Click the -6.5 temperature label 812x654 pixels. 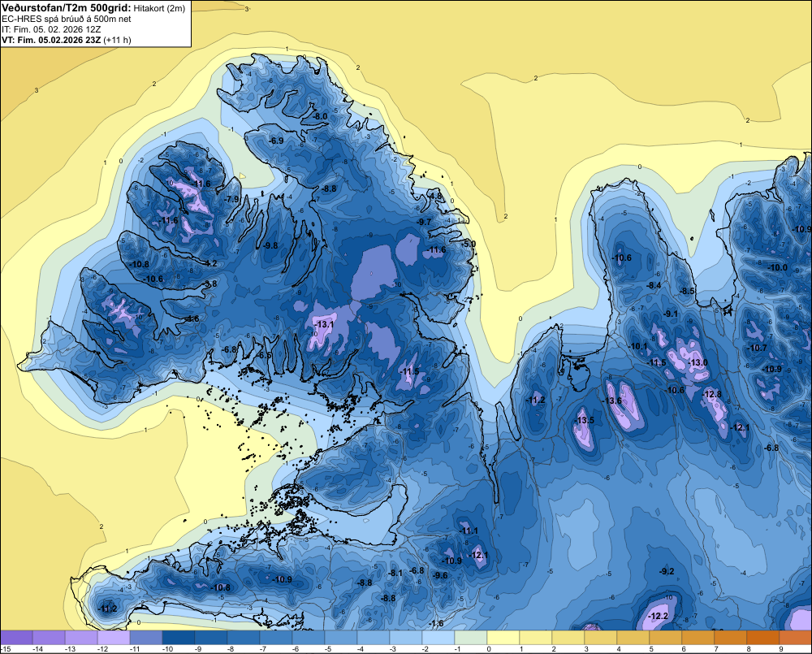coord(264,356)
